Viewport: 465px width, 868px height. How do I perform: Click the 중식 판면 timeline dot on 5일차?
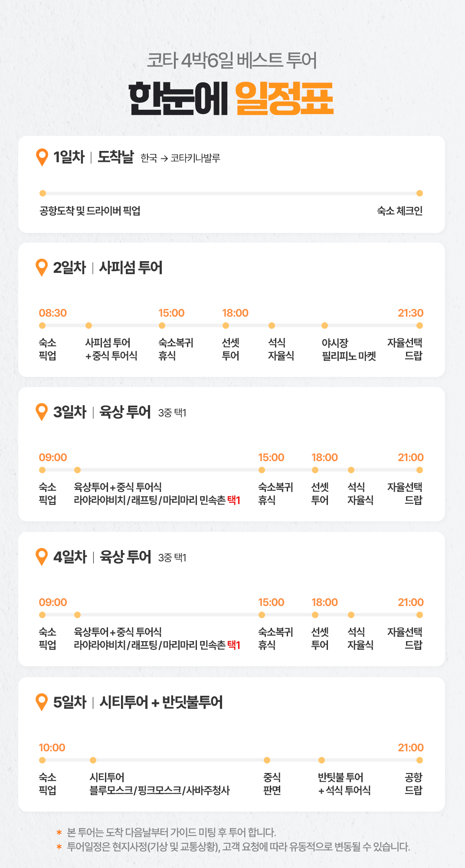tap(267, 760)
